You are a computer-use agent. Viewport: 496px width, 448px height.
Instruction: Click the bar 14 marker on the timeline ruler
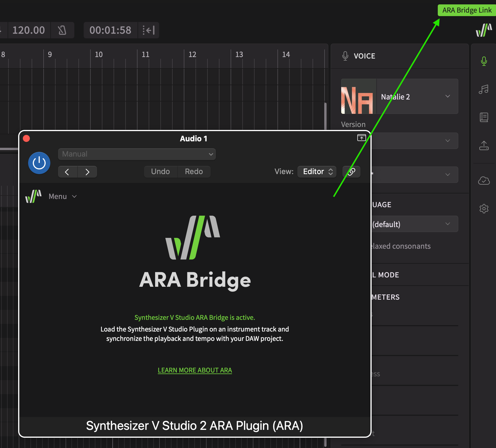286,54
